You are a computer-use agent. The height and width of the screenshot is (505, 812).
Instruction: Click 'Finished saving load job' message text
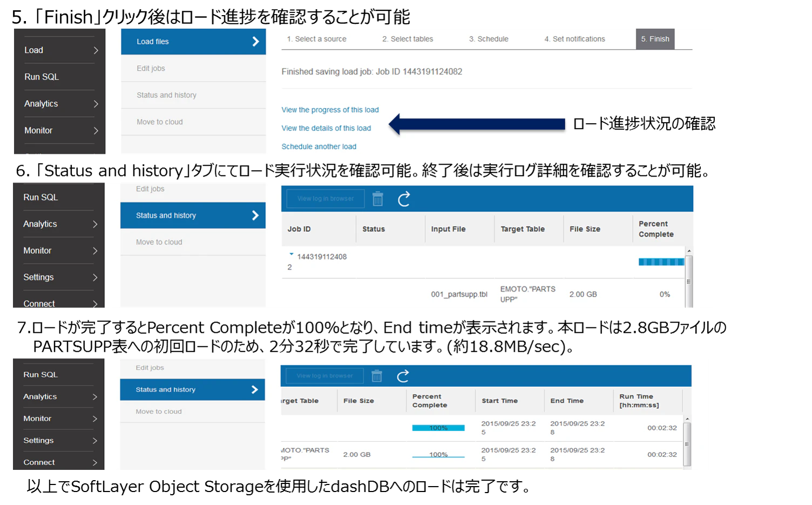(x=372, y=71)
